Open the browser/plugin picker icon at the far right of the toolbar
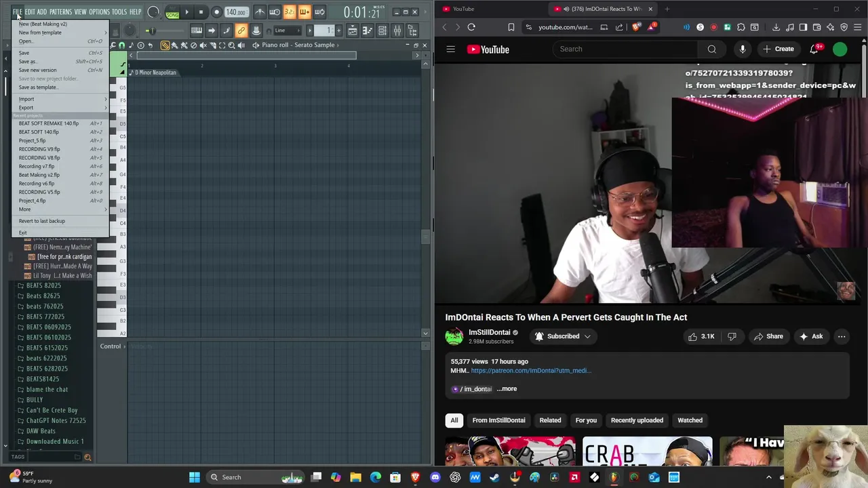Screen dimensions: 868x488 (x=412, y=30)
